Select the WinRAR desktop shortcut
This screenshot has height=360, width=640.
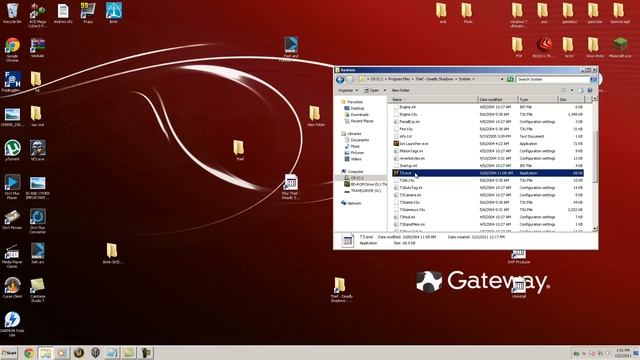38,47
